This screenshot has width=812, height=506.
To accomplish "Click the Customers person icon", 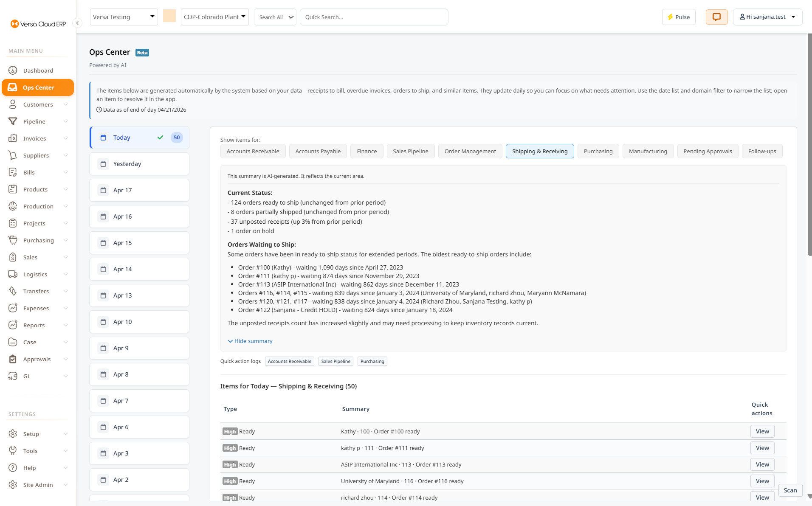I will [13, 104].
